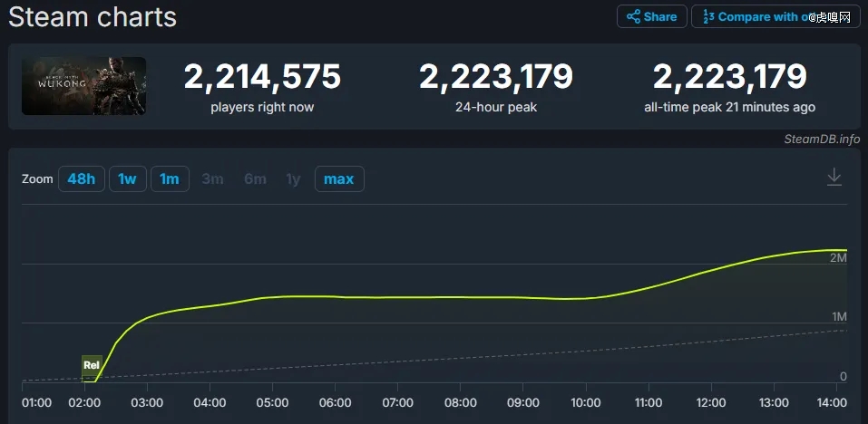
Task: Click the 2M axis label
Action: click(838, 257)
